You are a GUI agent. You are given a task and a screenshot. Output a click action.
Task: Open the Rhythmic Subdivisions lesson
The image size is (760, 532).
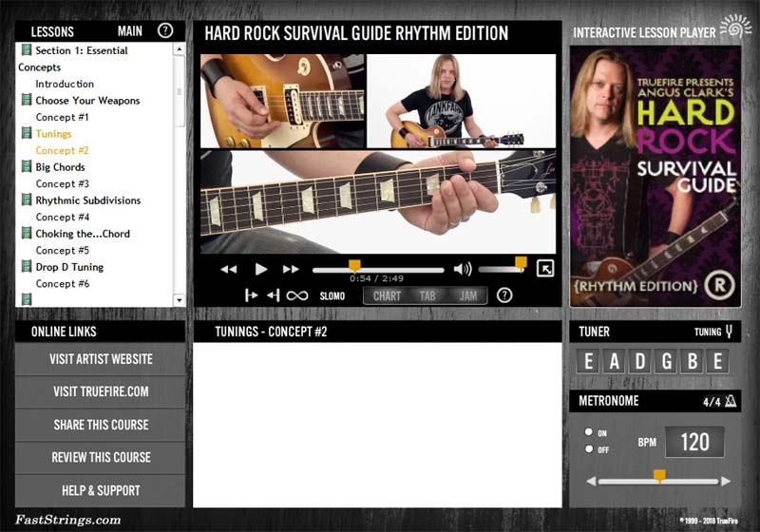pyautogui.click(x=87, y=200)
